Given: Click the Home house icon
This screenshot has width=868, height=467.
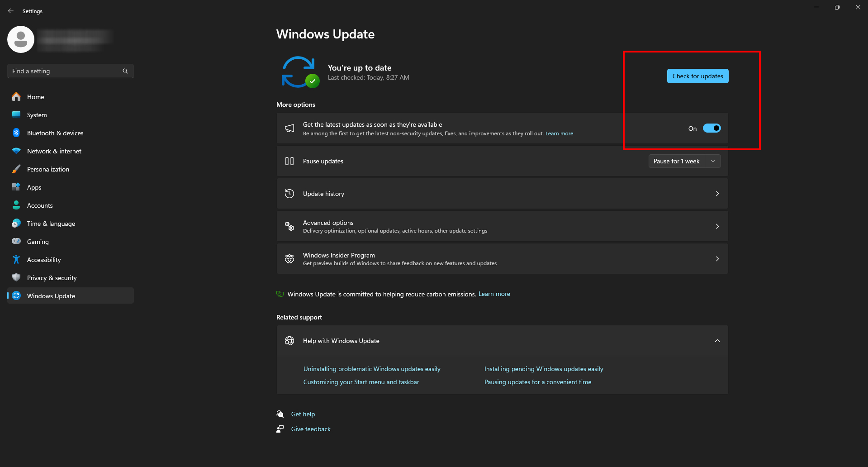Looking at the screenshot, I should coord(16,96).
